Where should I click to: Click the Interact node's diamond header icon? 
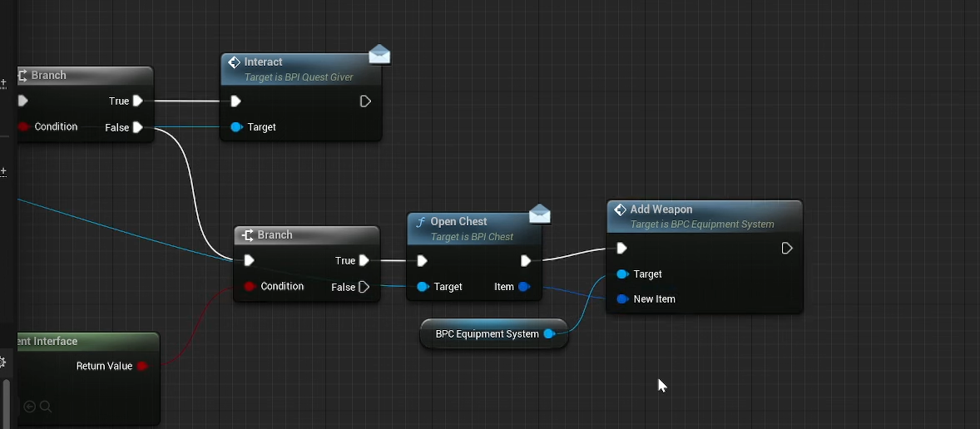pos(235,62)
